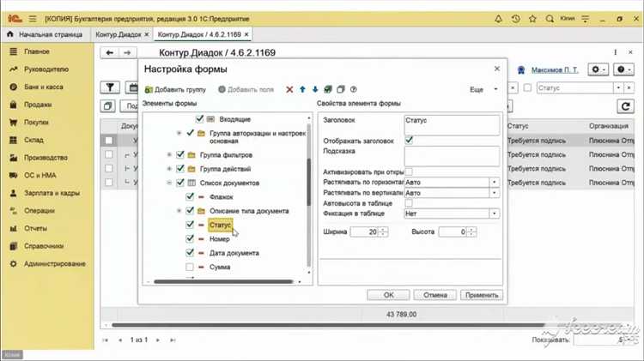The height and width of the screenshot is (361, 644).
Task: Open the help question mark in form settings toolbar
Action: pos(353,89)
